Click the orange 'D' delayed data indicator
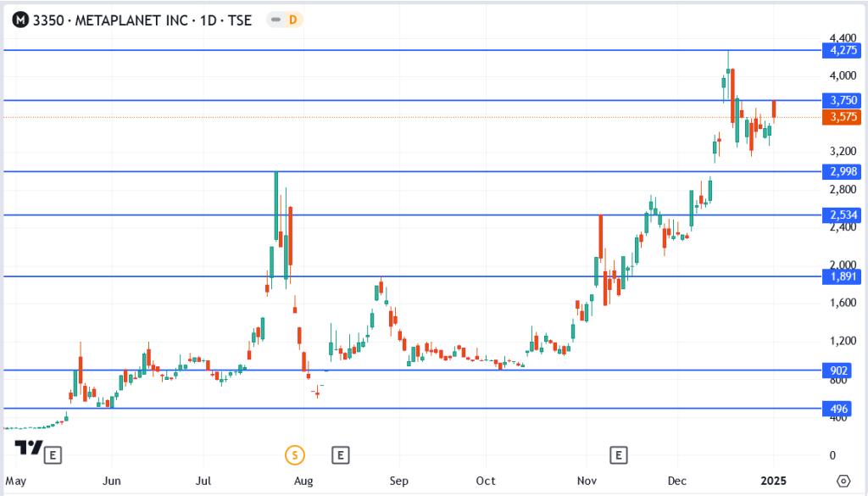Screen dimensions: 868x496 [292, 20]
